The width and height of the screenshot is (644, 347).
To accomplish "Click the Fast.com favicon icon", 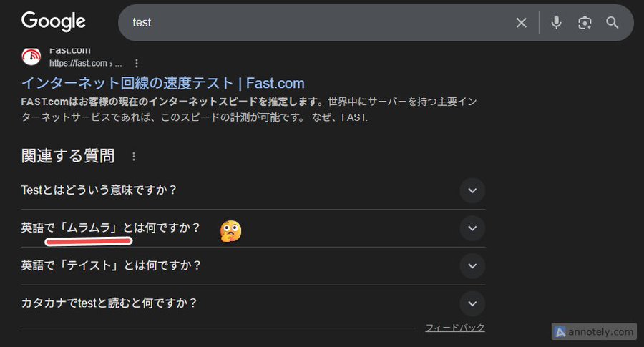I will (31, 57).
